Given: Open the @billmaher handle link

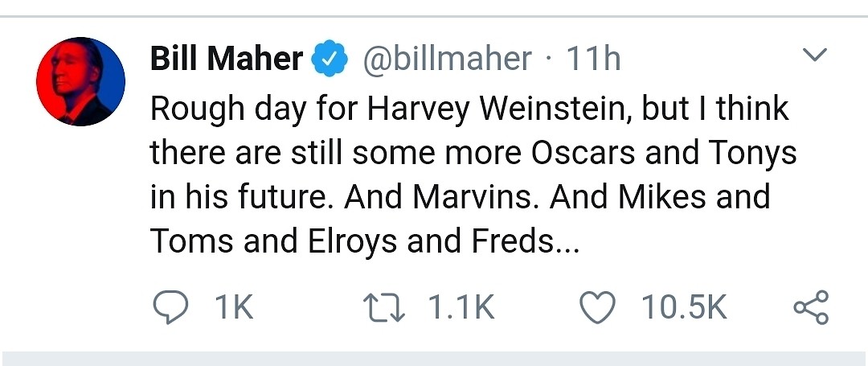Looking at the screenshot, I should click(x=448, y=59).
